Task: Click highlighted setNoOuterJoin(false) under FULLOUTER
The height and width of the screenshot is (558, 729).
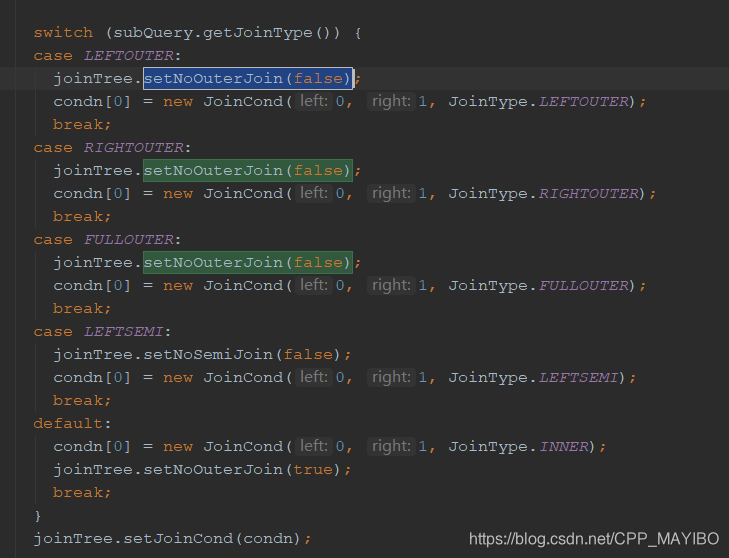Action: tap(248, 263)
